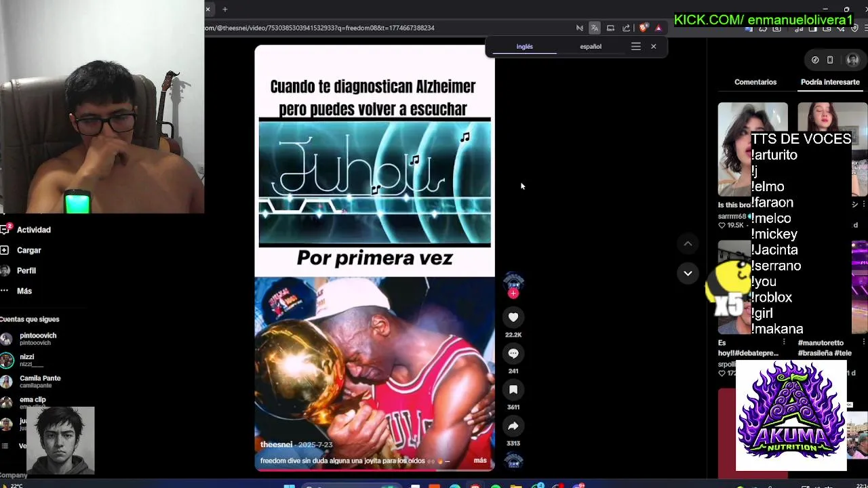Screen dimensions: 868x488
Task: Click the Brave rewards triangle icon
Action: coord(658,28)
